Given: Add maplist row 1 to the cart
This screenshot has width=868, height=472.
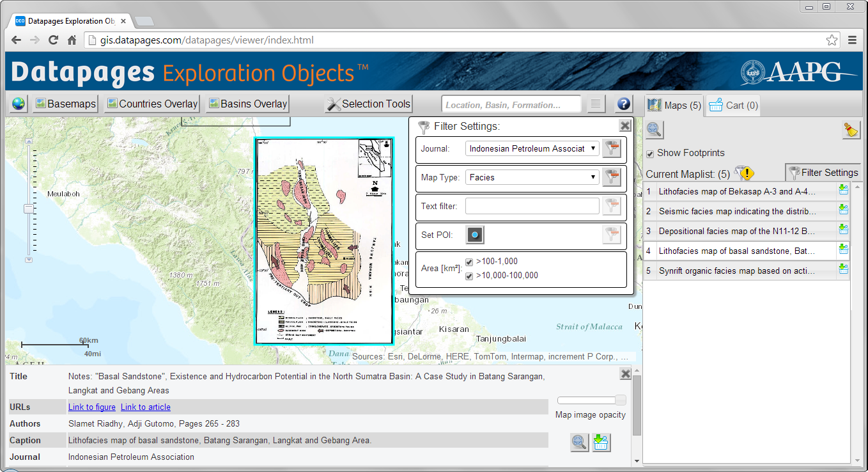Looking at the screenshot, I should pyautogui.click(x=843, y=191).
